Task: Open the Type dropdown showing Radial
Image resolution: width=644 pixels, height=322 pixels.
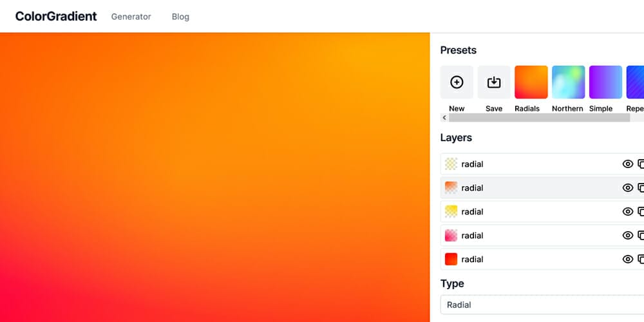Action: (541, 305)
